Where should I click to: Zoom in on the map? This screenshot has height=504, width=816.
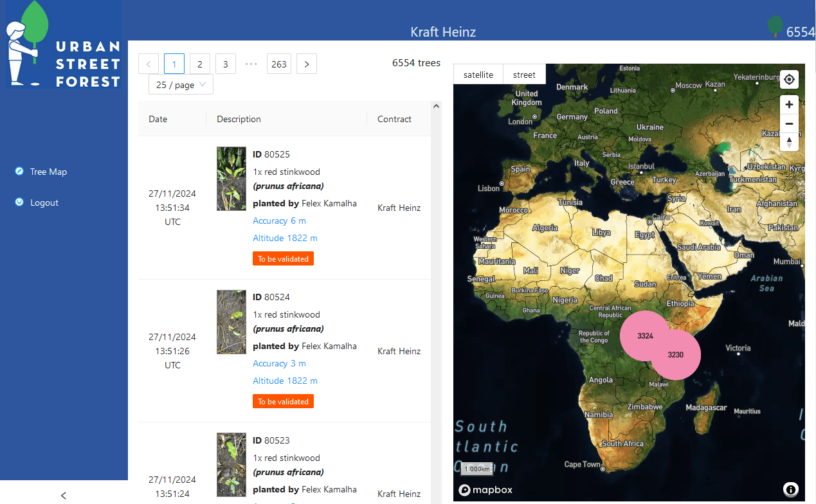pos(789,104)
